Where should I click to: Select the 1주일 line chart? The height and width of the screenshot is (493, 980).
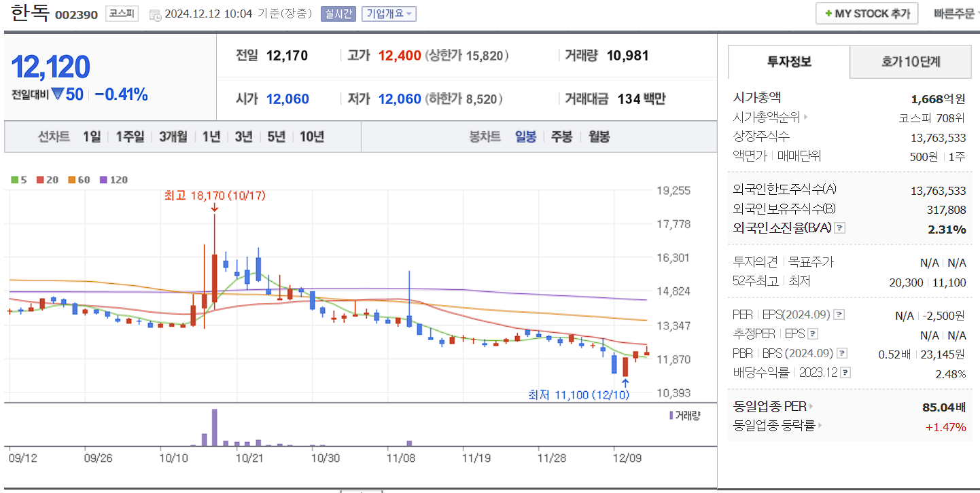(130, 136)
